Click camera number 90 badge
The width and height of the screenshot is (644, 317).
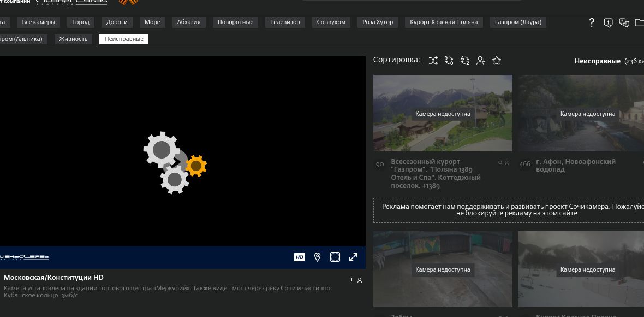coord(380,165)
